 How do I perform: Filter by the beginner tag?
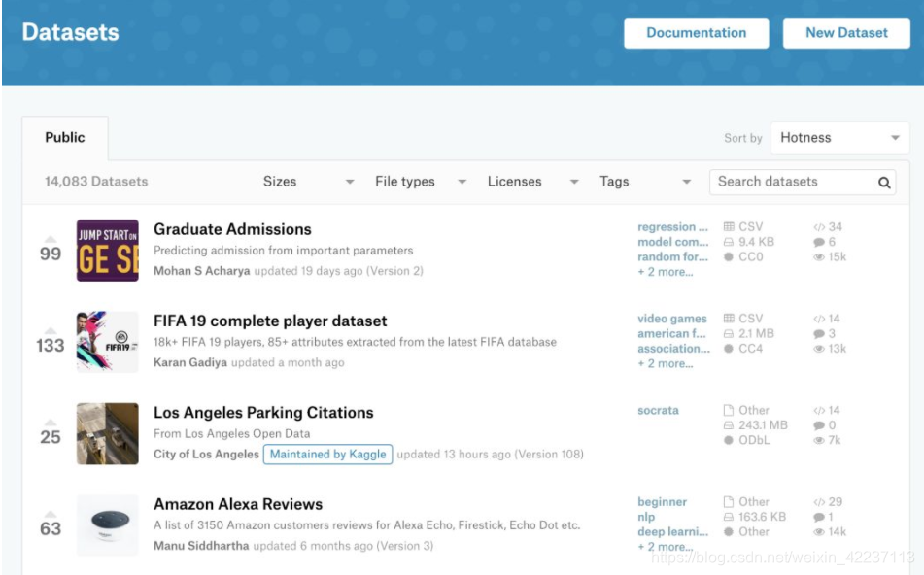coord(662,502)
